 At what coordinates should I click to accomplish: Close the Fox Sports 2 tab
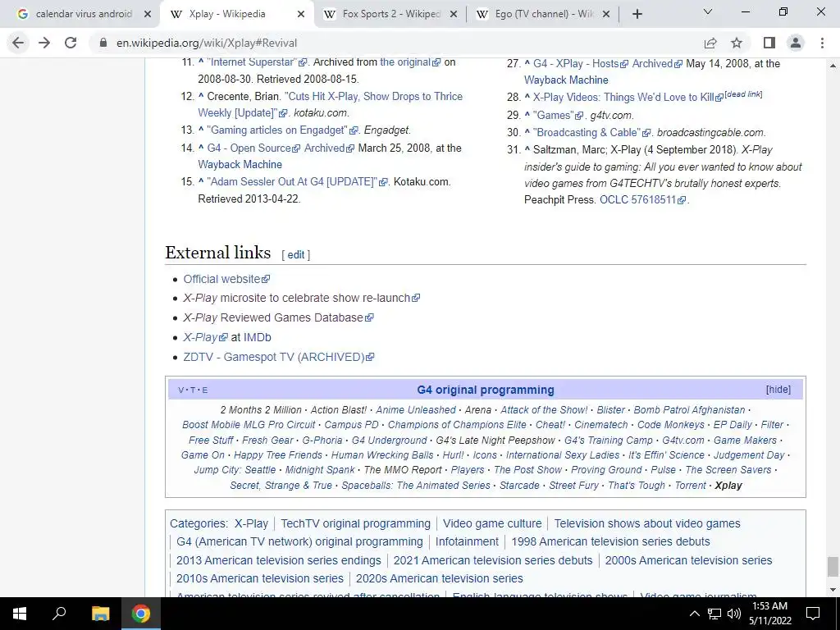click(454, 14)
